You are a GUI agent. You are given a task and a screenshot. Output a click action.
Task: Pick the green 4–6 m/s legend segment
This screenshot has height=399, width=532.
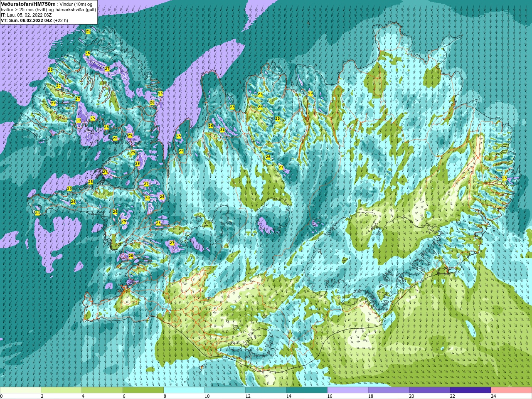tap(102, 390)
